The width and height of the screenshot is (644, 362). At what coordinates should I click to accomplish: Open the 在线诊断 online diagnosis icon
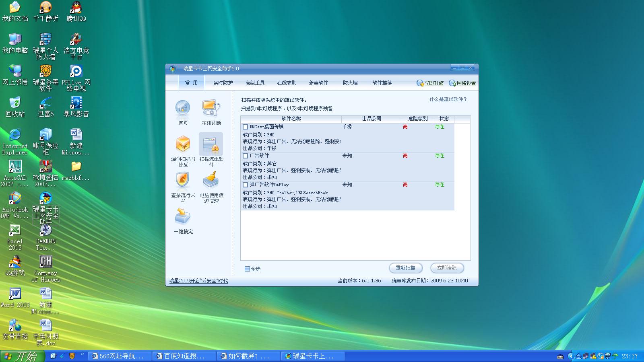point(211,112)
